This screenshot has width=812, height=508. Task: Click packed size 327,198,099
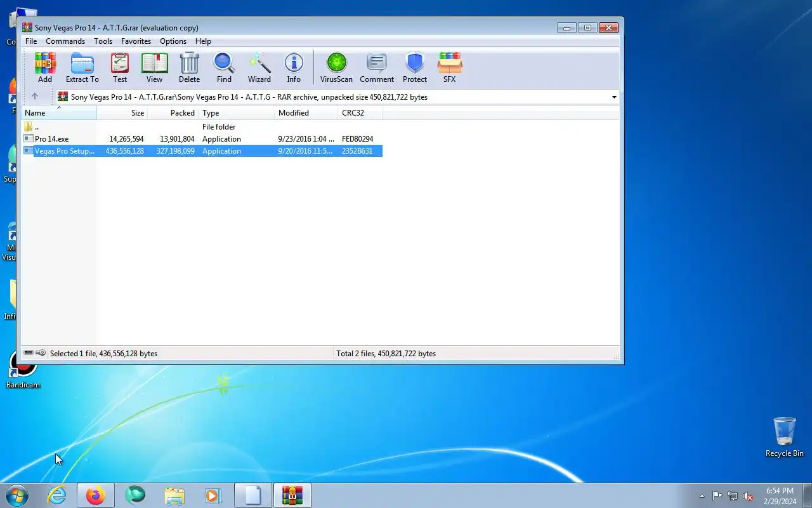pos(175,151)
